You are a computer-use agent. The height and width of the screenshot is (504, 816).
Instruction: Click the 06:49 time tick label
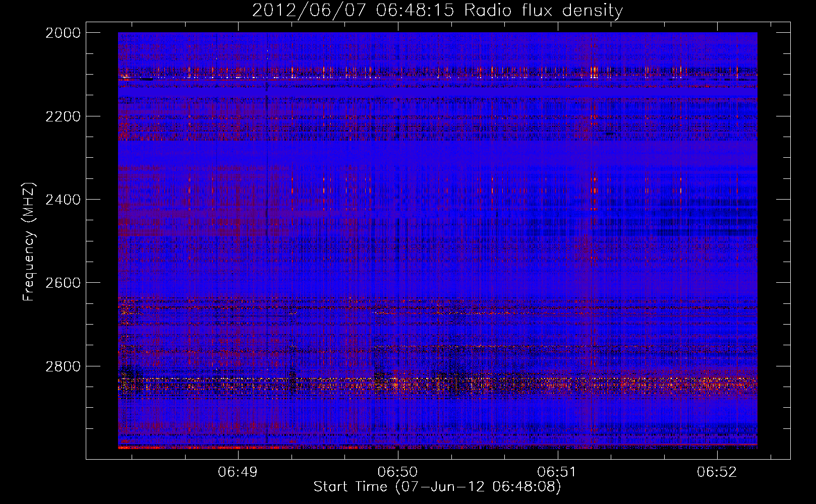coord(238,472)
